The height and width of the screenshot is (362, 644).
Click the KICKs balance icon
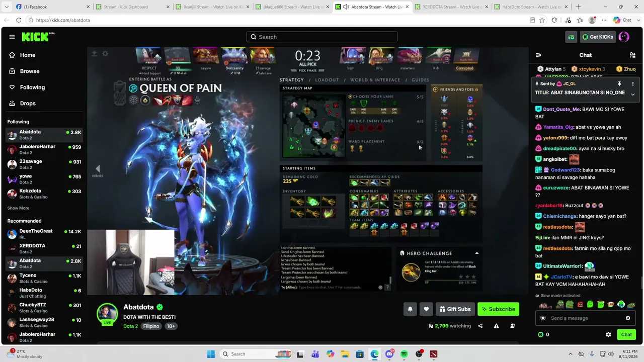pyautogui.click(x=540, y=334)
